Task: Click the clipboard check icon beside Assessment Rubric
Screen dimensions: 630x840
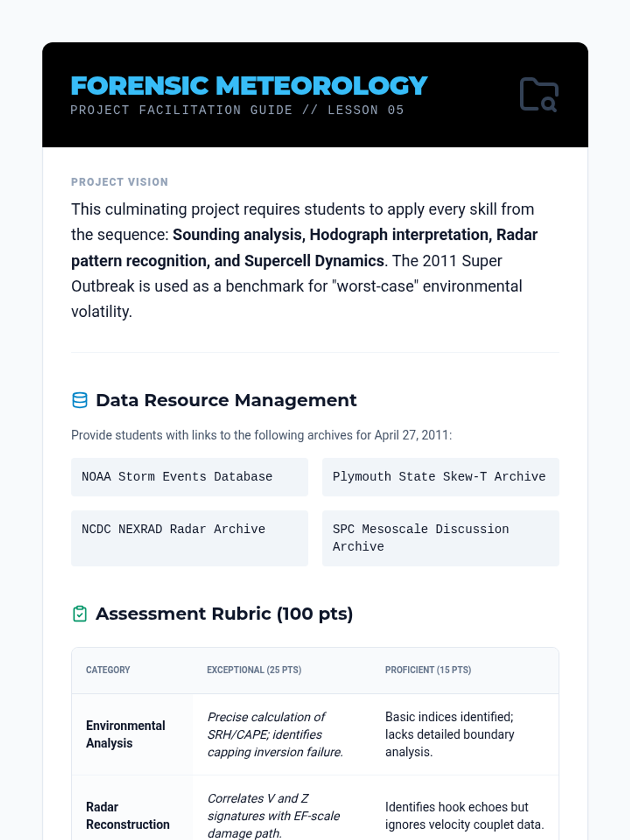Action: (x=80, y=613)
